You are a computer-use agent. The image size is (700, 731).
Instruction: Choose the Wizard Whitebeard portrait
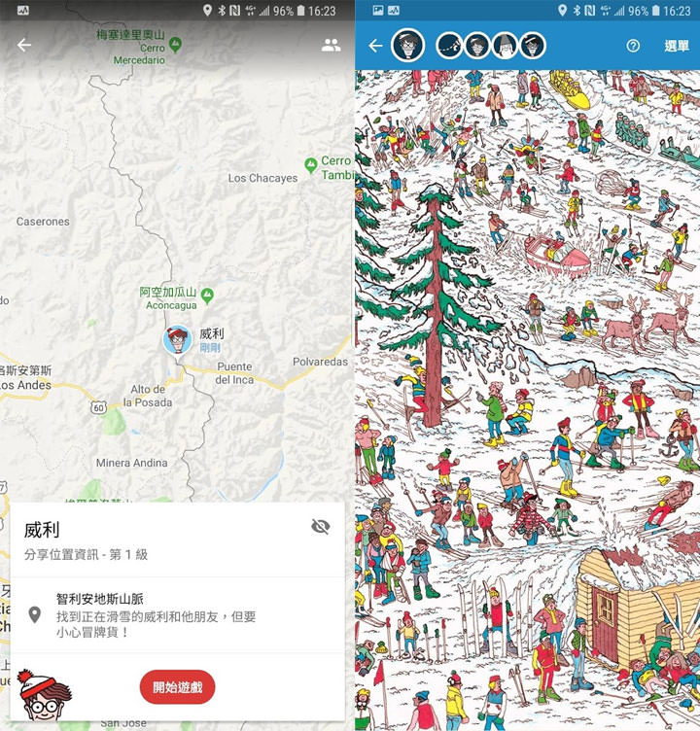tap(505, 46)
